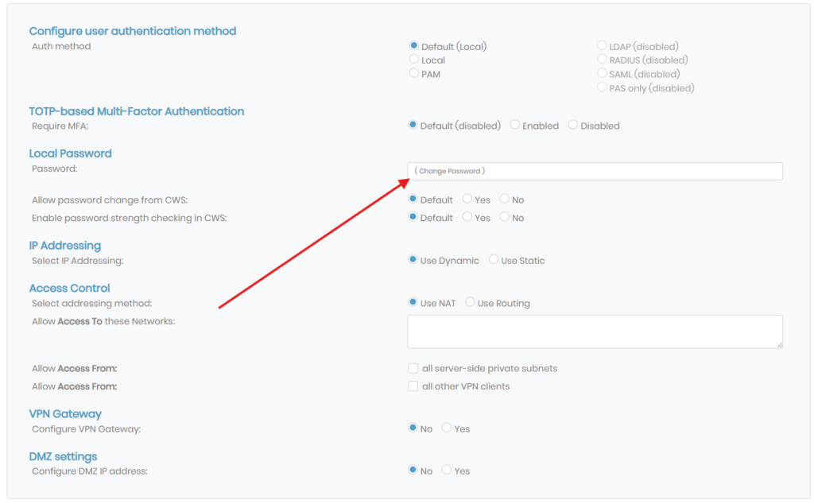Set CWS password change to Default
Image resolution: width=814 pixels, height=504 pixels.
(413, 199)
